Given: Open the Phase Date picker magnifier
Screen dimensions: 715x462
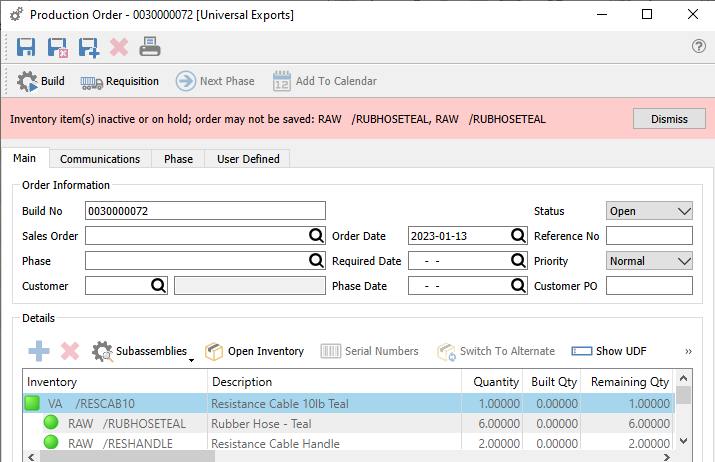Looking at the screenshot, I should [518, 286].
